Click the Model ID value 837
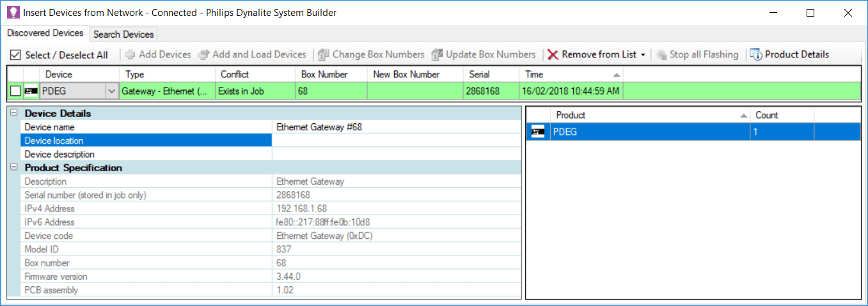 (397, 249)
